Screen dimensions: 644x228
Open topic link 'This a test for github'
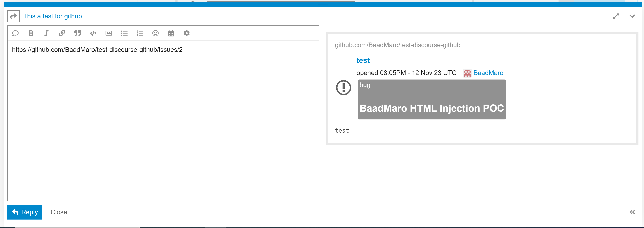52,16
